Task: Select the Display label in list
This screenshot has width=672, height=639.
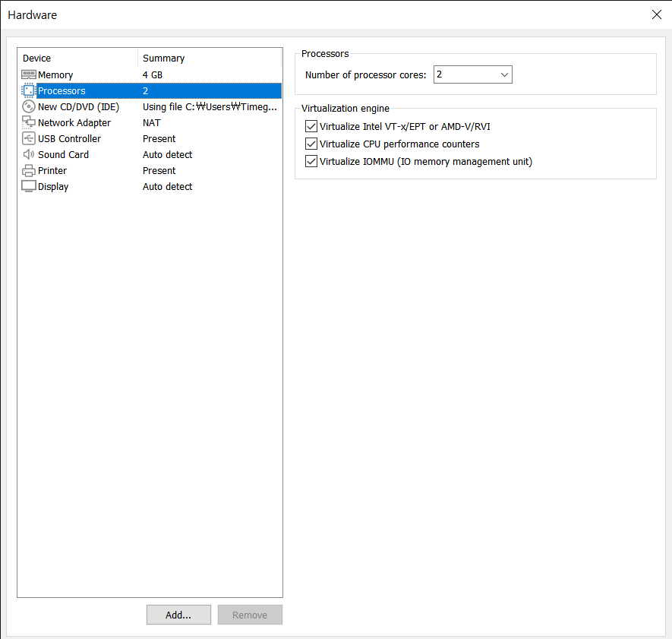Action: tap(53, 187)
